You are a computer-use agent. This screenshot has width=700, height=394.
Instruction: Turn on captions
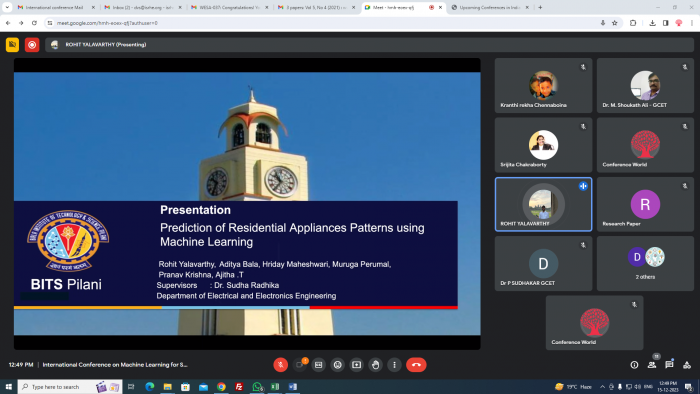point(318,365)
